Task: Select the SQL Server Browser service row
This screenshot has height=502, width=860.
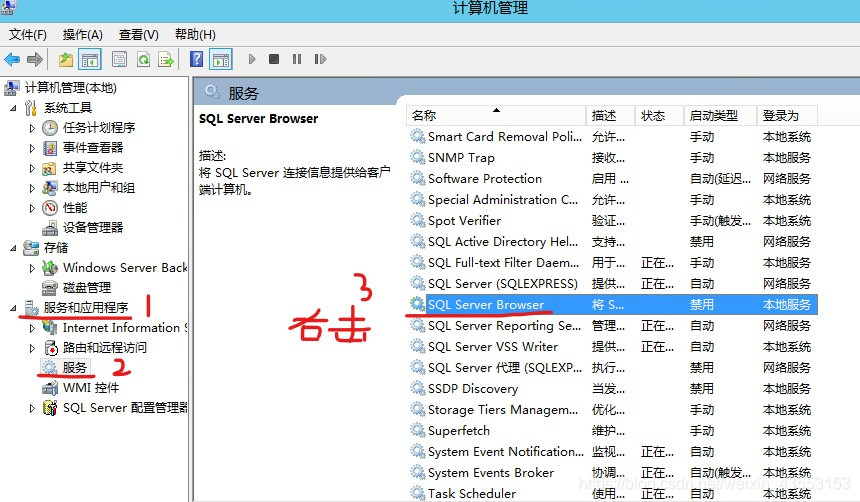Action: coord(612,304)
